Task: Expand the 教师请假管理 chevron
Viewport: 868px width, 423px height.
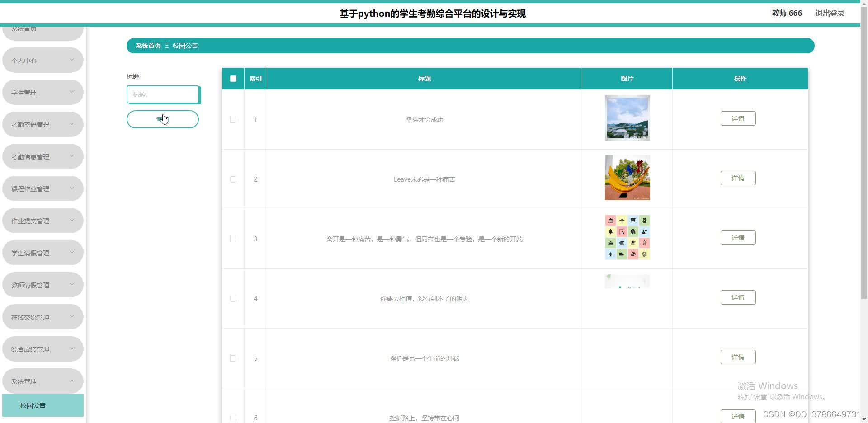Action: coord(72,284)
